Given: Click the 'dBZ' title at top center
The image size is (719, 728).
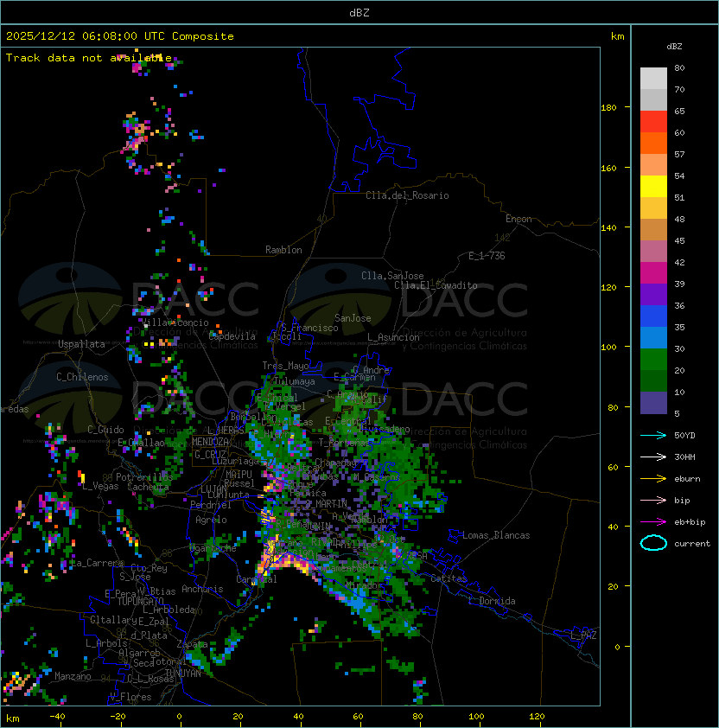Looking at the screenshot, I should tap(359, 13).
